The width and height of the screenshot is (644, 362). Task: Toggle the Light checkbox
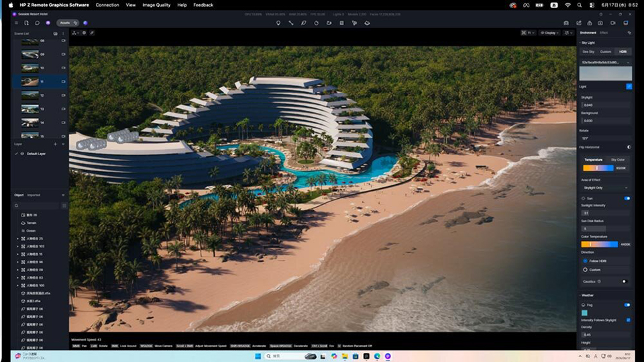coord(629,87)
